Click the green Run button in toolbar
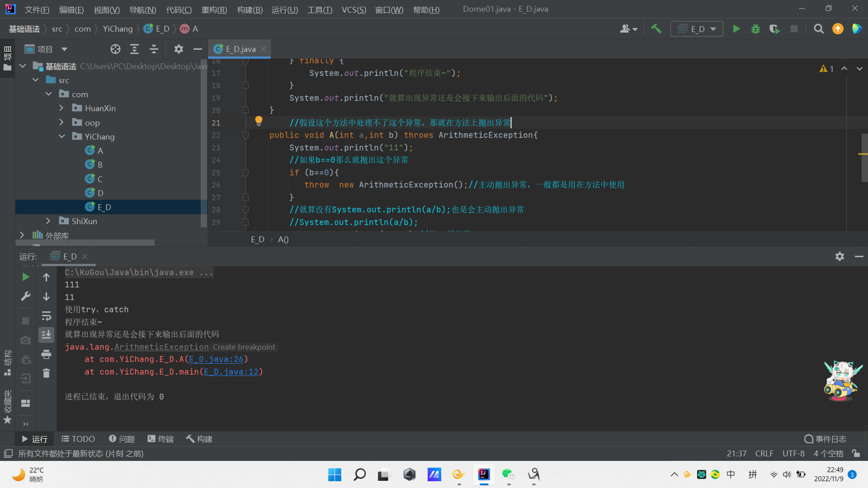Screen dimensions: 868x488 coord(736,29)
